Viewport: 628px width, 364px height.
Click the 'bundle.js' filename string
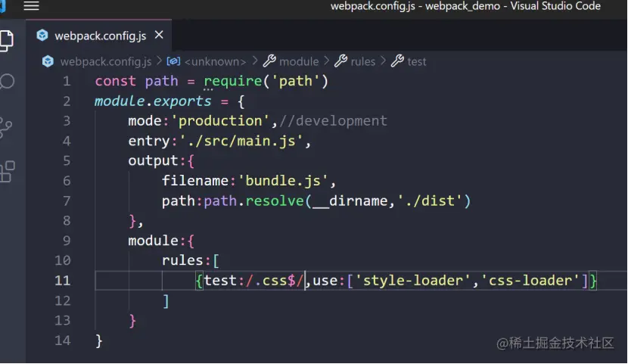click(x=283, y=181)
